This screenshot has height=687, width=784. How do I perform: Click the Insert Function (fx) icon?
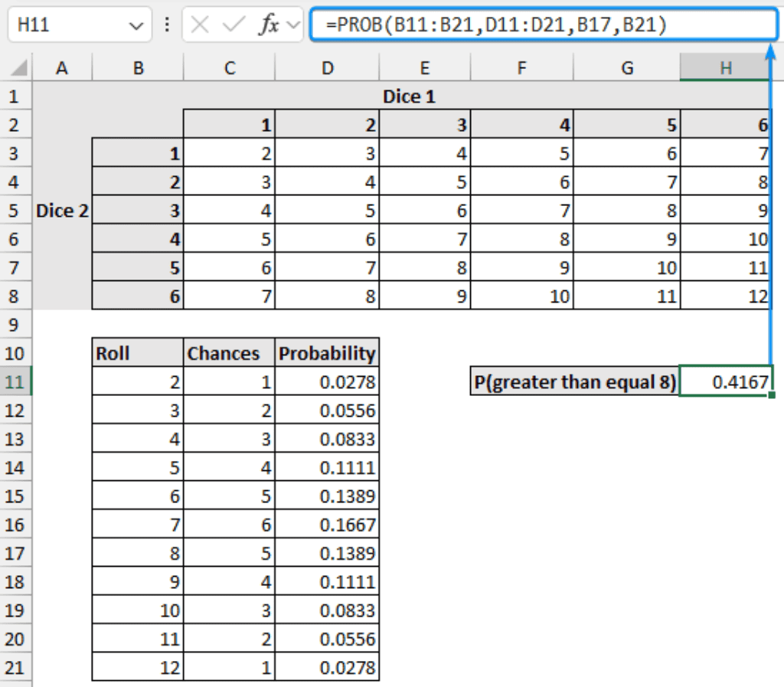[x=269, y=25]
